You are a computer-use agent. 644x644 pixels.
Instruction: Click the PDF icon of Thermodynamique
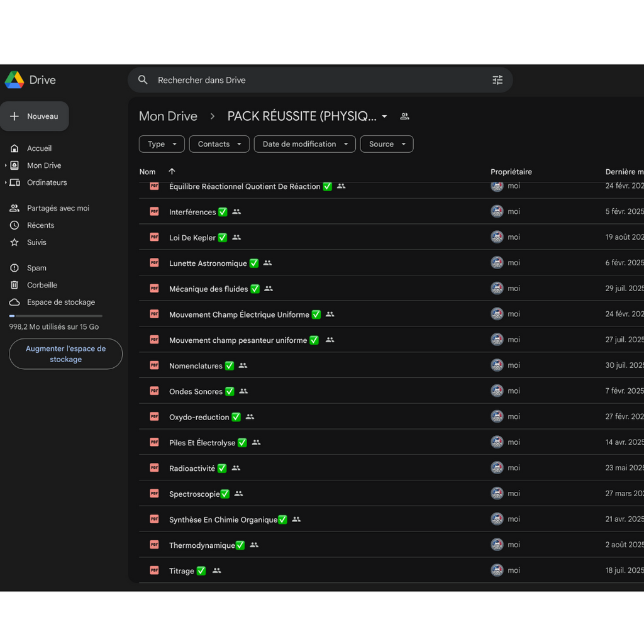coord(154,545)
